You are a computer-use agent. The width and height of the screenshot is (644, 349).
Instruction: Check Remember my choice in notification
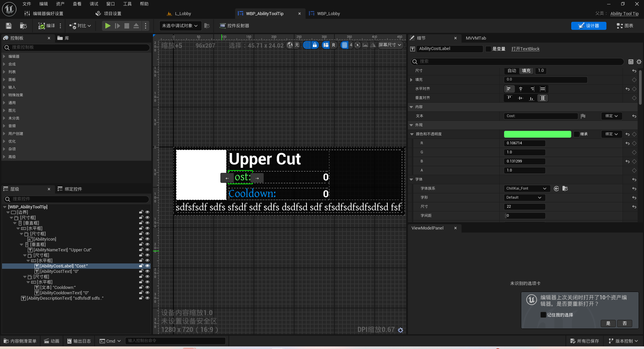tap(543, 315)
